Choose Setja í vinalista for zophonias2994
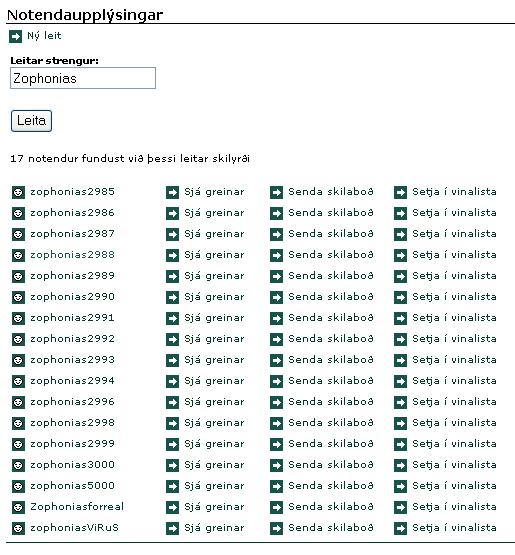Image resolution: width=515 pixels, height=555 pixels. click(454, 381)
